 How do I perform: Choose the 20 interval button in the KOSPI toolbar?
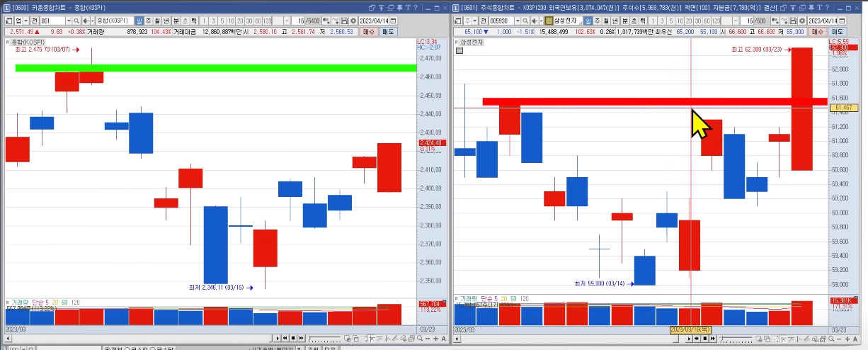[x=240, y=21]
